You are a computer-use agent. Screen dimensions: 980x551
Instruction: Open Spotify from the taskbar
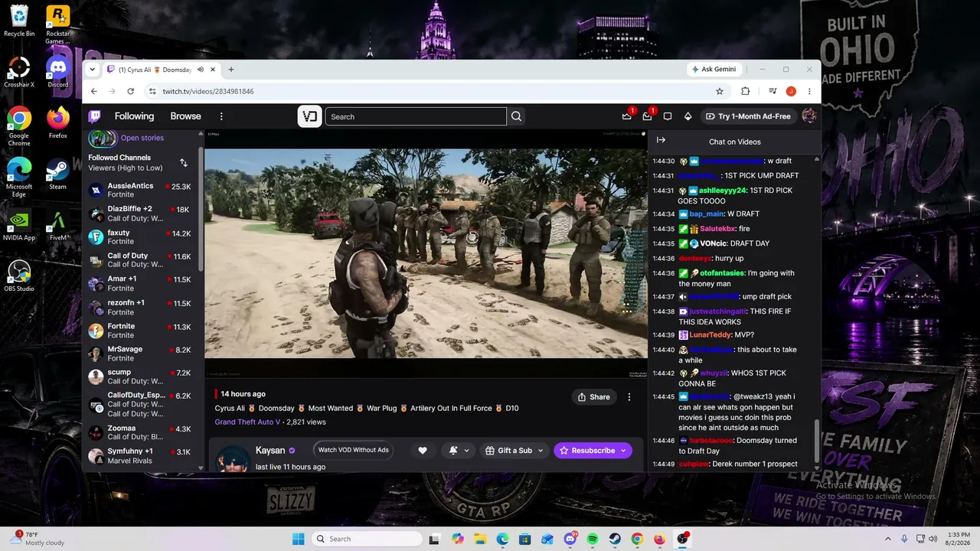click(x=593, y=539)
